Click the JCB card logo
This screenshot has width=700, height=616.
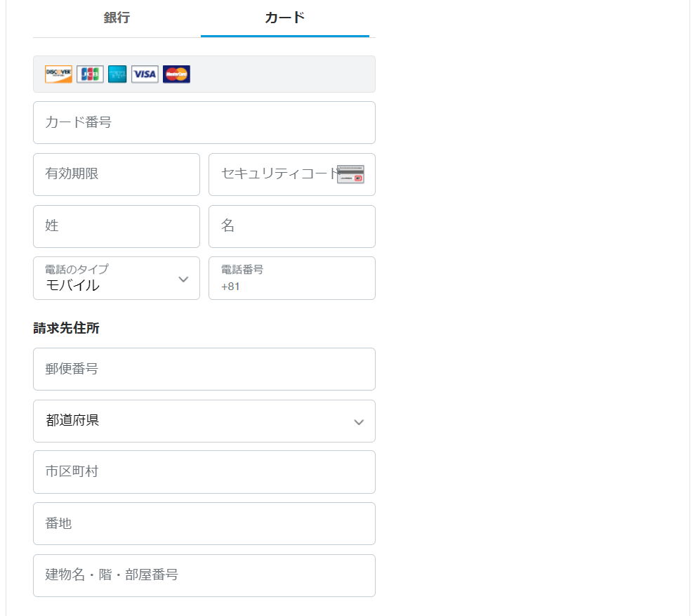(90, 74)
